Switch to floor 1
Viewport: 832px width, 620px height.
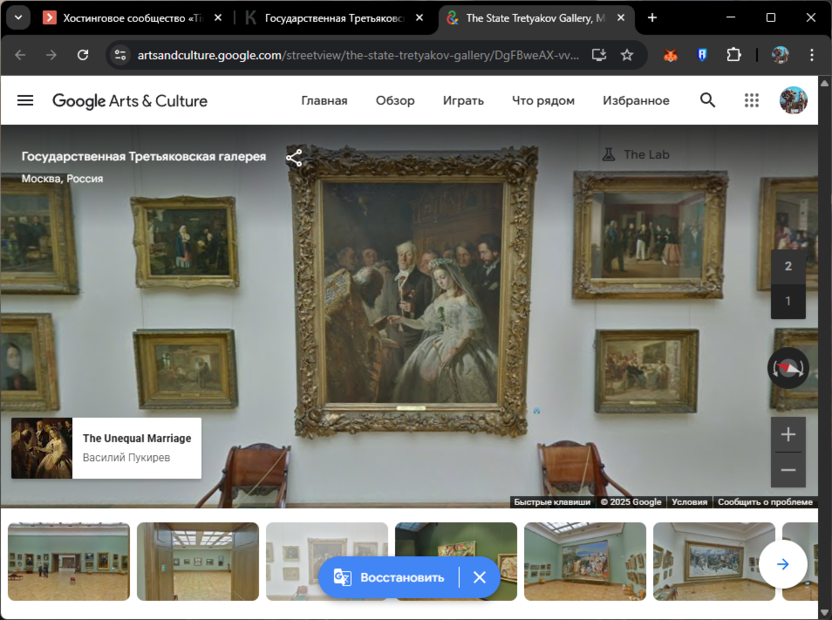[788, 301]
